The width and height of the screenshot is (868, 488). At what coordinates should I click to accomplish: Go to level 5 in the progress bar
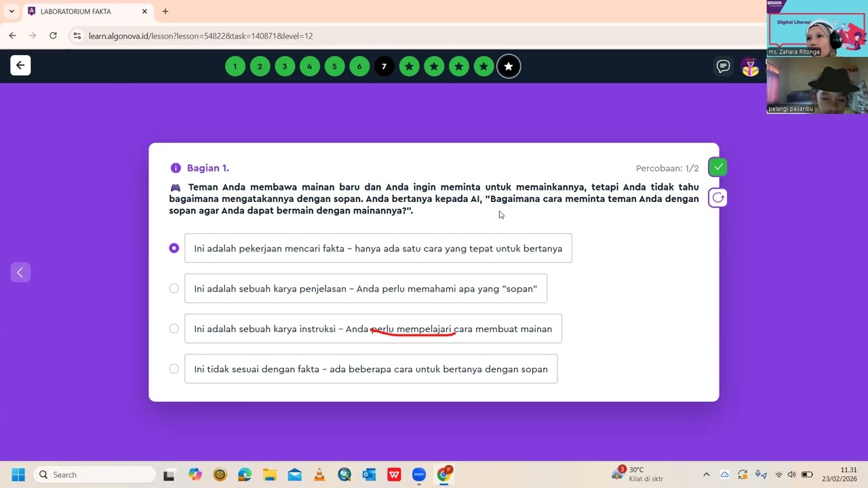pyautogui.click(x=334, y=66)
